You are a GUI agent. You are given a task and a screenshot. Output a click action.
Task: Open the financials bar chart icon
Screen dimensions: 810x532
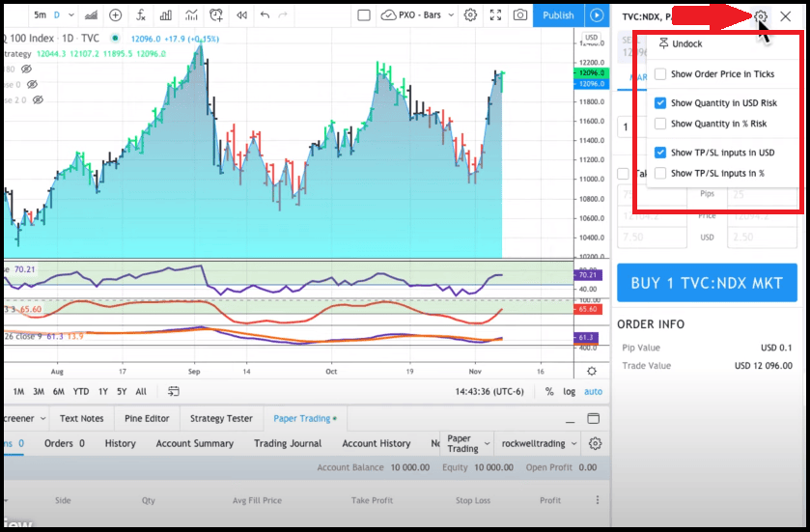(x=166, y=15)
